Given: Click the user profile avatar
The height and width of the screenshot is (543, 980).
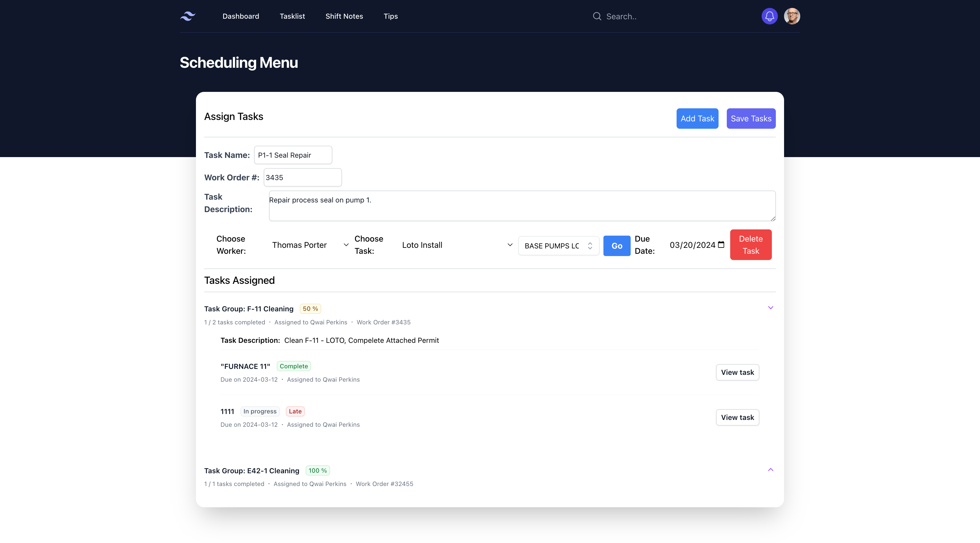Looking at the screenshot, I should tap(792, 16).
